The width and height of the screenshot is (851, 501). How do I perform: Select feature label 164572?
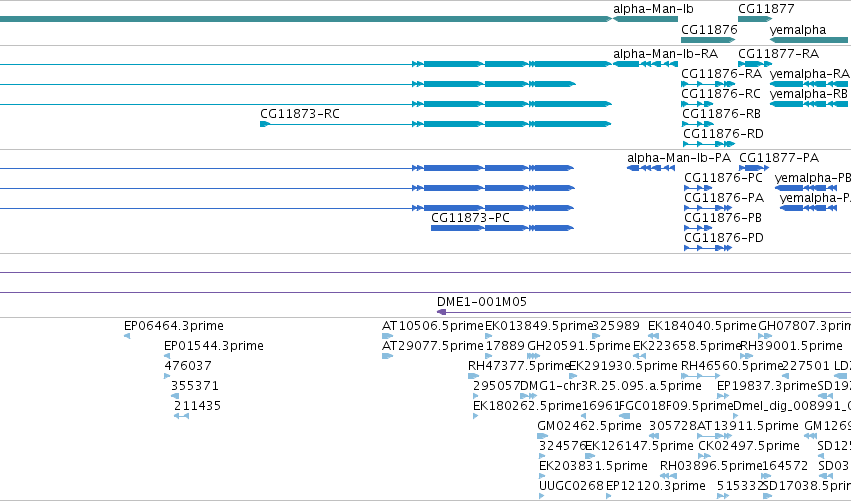[785, 466]
